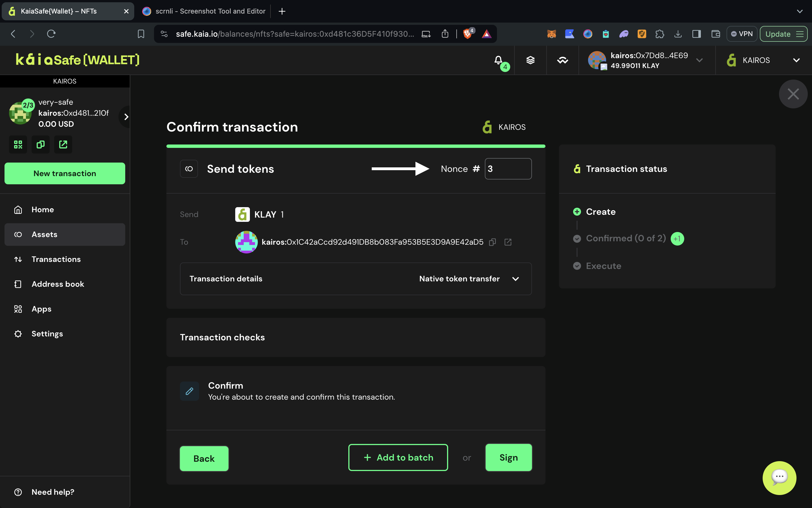Image resolution: width=812 pixels, height=508 pixels.
Task: Toggle the Brave Shields icon
Action: (x=467, y=34)
